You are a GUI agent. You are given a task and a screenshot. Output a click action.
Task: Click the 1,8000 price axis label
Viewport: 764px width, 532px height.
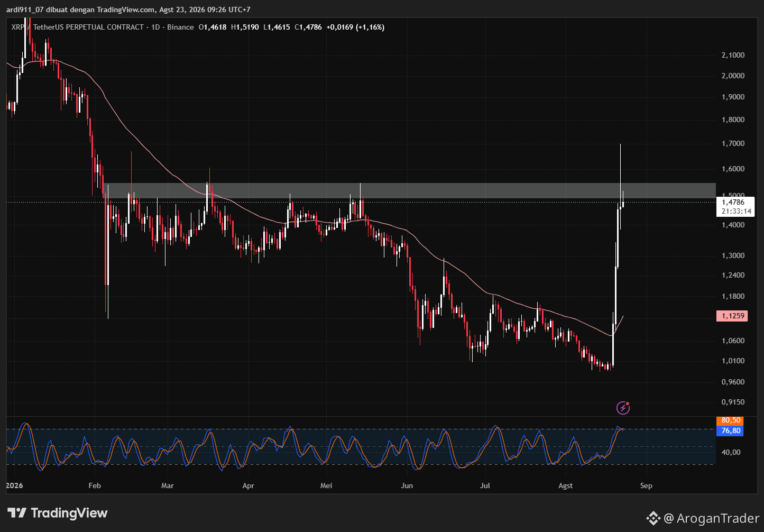point(733,120)
